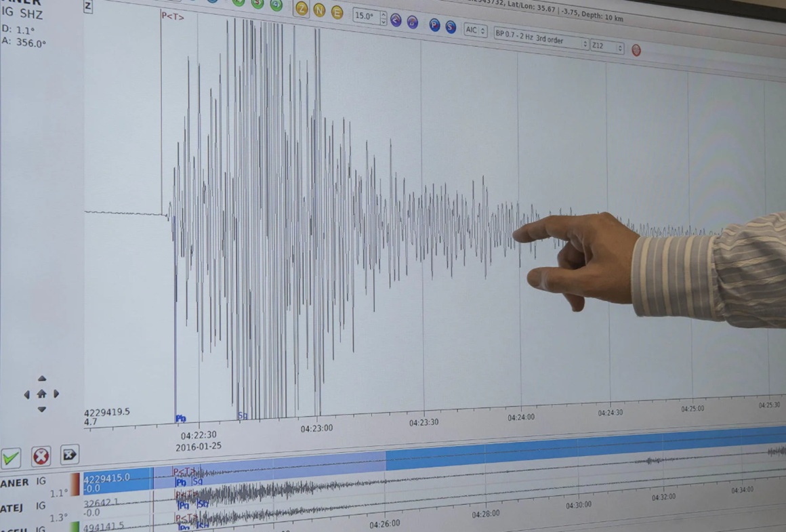
Task: Select the Z vertical component button
Action: pyautogui.click(x=302, y=8)
